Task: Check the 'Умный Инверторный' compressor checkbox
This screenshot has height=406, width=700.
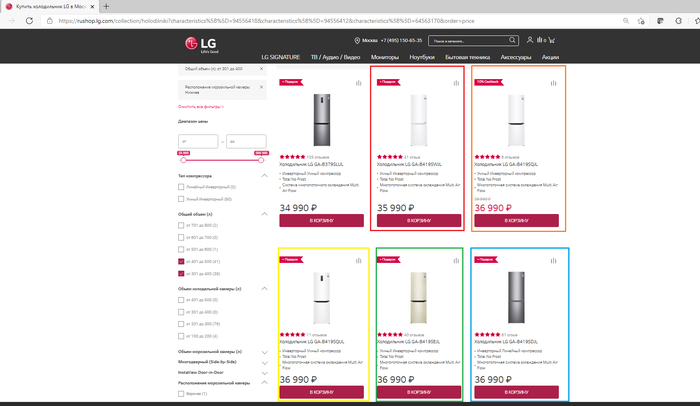Action: coord(181,198)
